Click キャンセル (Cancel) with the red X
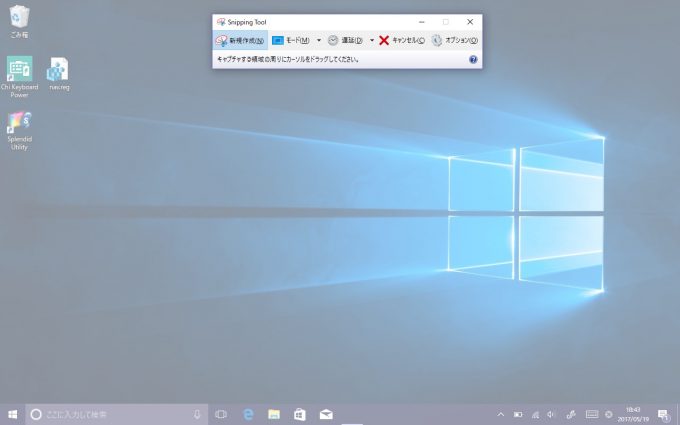This screenshot has width=680, height=425. pyautogui.click(x=402, y=40)
